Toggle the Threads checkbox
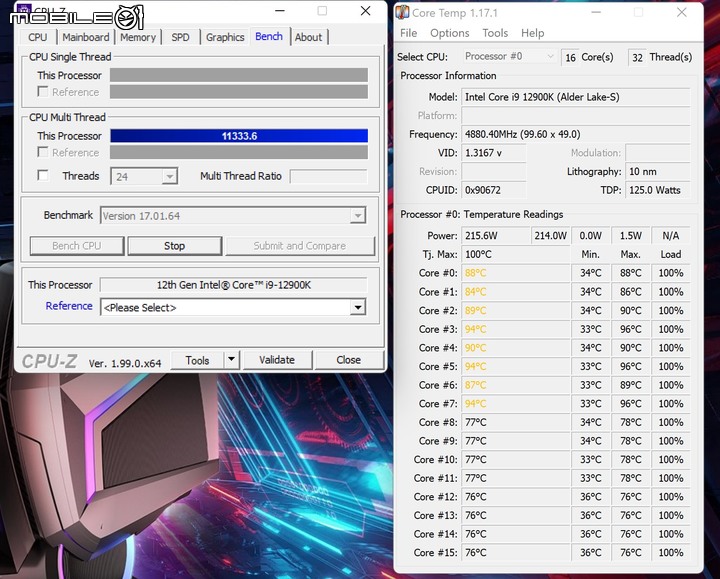Image resolution: width=720 pixels, height=579 pixels. point(43,175)
